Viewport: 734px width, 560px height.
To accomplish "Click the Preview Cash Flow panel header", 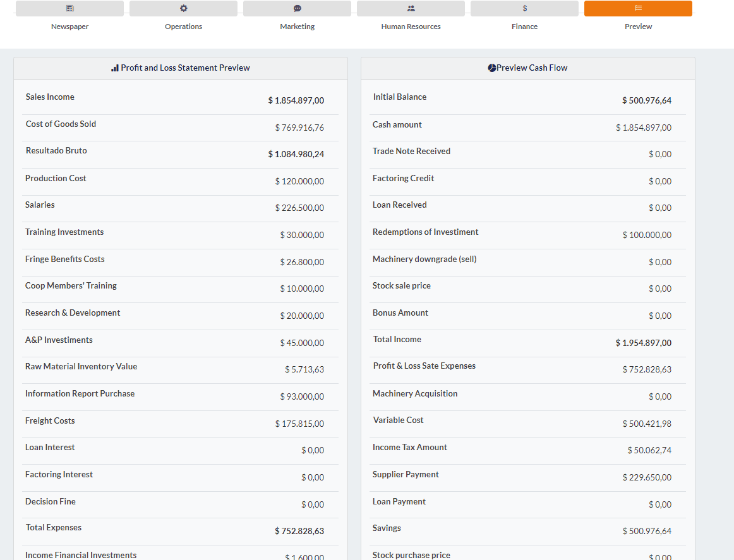I will [532, 68].
